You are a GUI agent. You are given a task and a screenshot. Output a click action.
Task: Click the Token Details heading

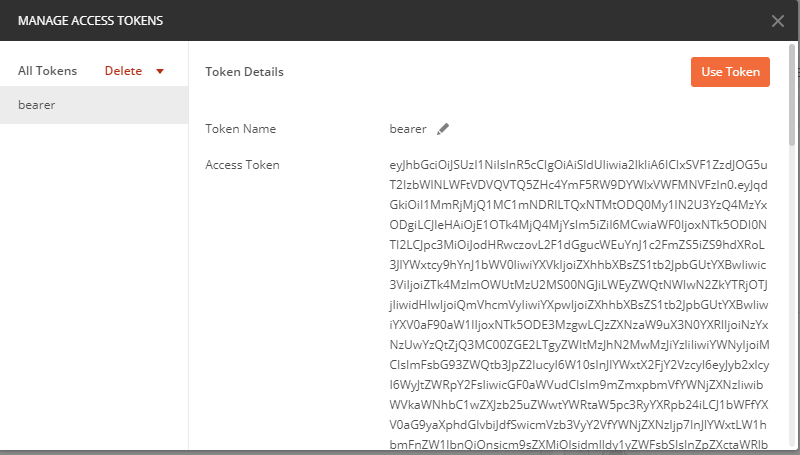(x=244, y=72)
